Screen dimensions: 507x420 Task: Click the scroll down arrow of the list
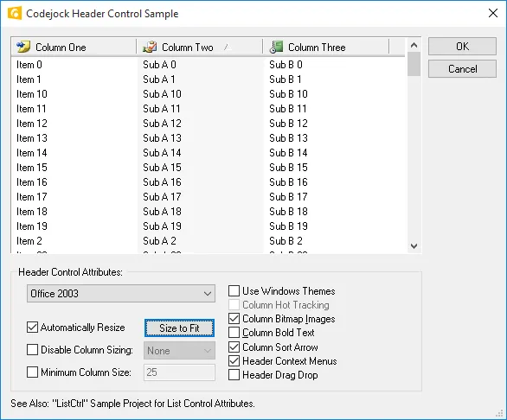tap(414, 246)
